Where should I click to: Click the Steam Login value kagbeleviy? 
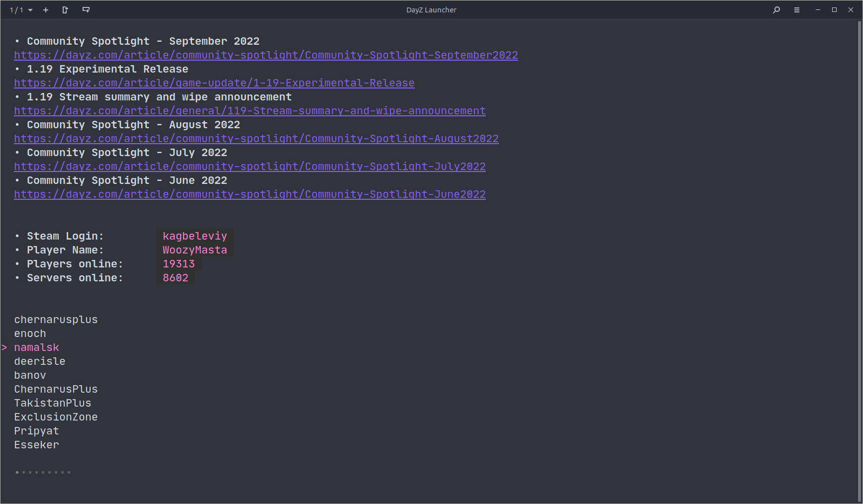pos(195,236)
